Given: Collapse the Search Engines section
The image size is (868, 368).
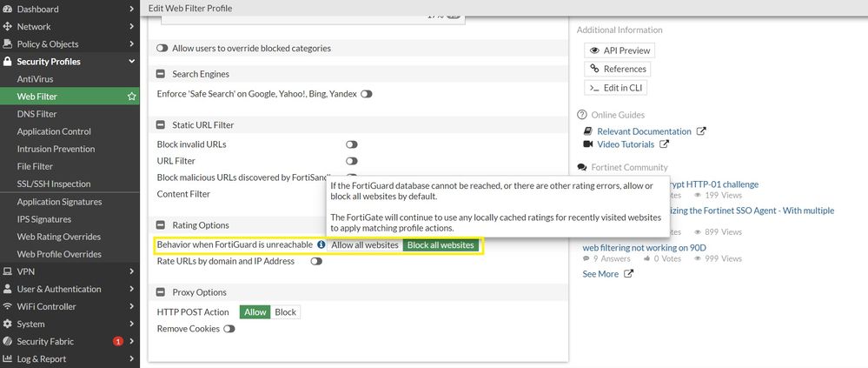Looking at the screenshot, I should pyautogui.click(x=161, y=74).
